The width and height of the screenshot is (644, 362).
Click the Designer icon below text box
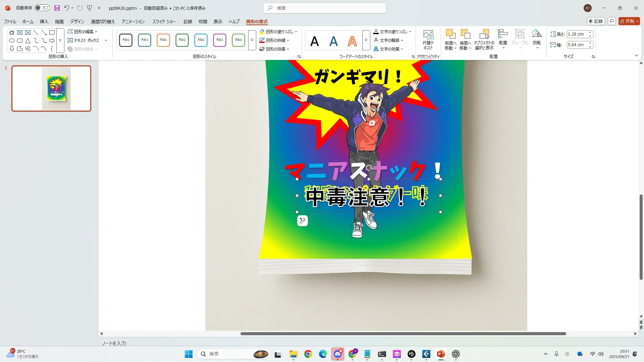pyautogui.click(x=302, y=221)
